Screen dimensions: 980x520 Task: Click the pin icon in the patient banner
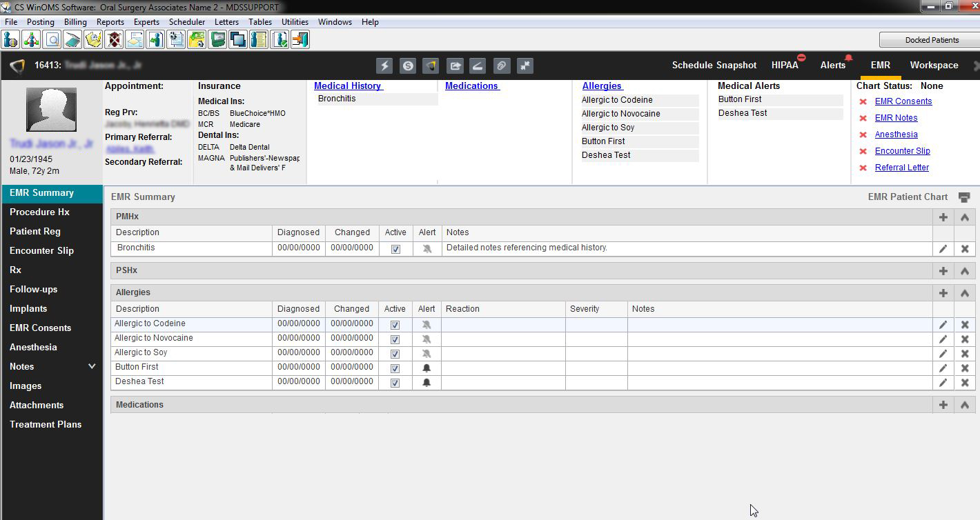[x=525, y=66]
